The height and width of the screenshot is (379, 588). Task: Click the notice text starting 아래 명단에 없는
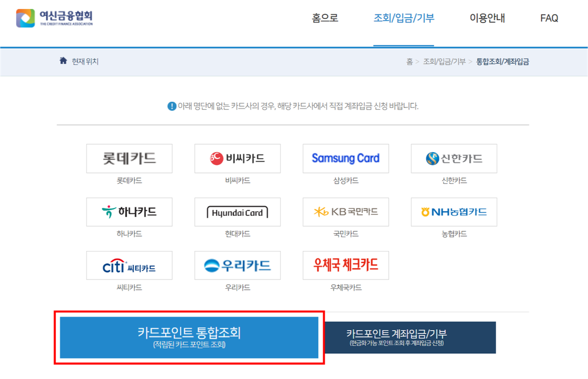point(298,106)
